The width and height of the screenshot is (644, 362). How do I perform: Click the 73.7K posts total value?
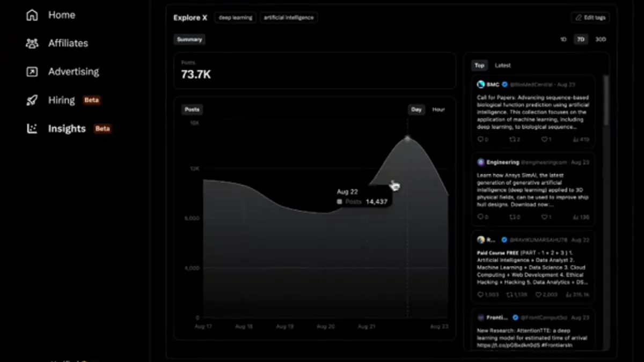coord(196,75)
